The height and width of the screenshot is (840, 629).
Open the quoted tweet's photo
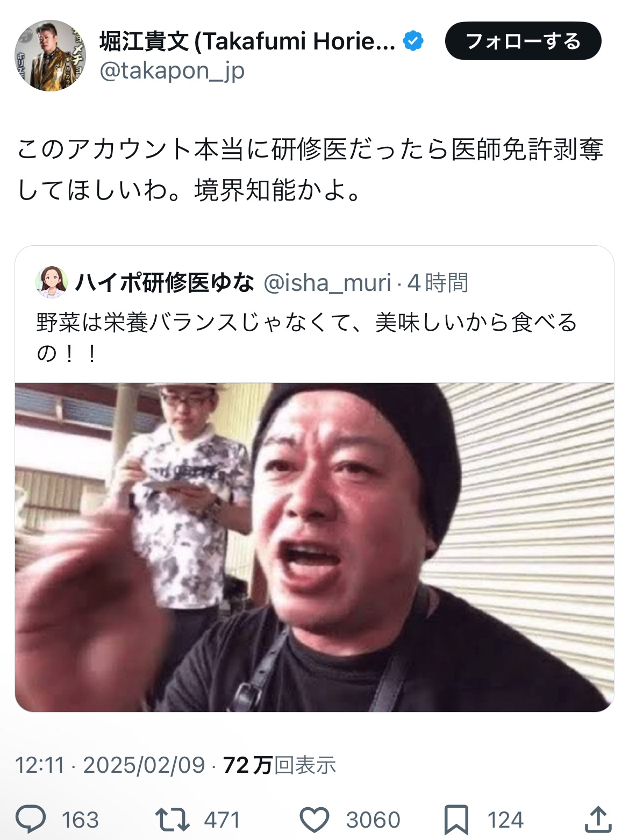pos(314,547)
